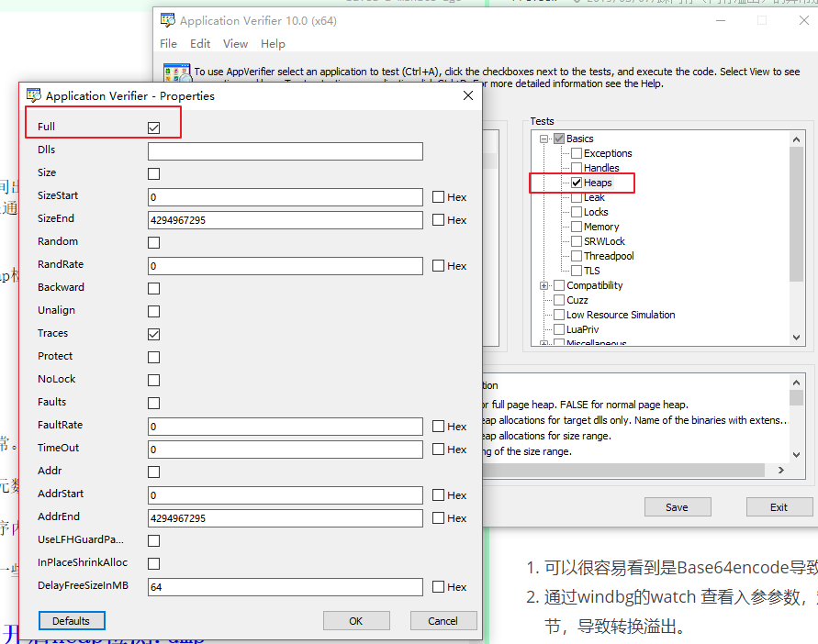Click the DelayFreeSizeInMB field
This screenshot has width=818, height=644.
(x=286, y=587)
